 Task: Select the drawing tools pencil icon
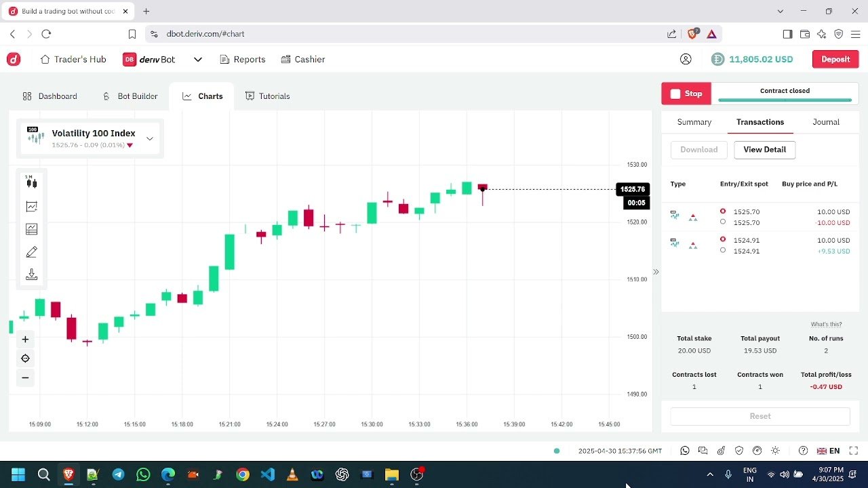pyautogui.click(x=31, y=251)
